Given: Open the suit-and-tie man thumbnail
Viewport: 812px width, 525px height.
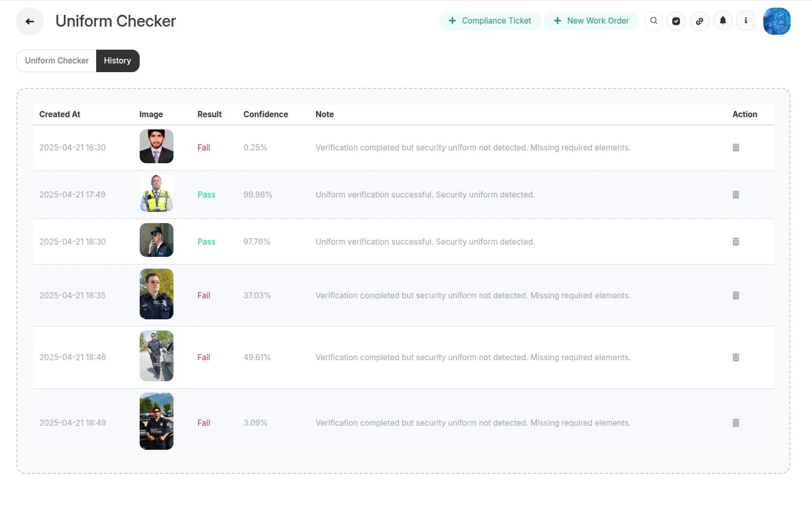Looking at the screenshot, I should click(x=157, y=146).
